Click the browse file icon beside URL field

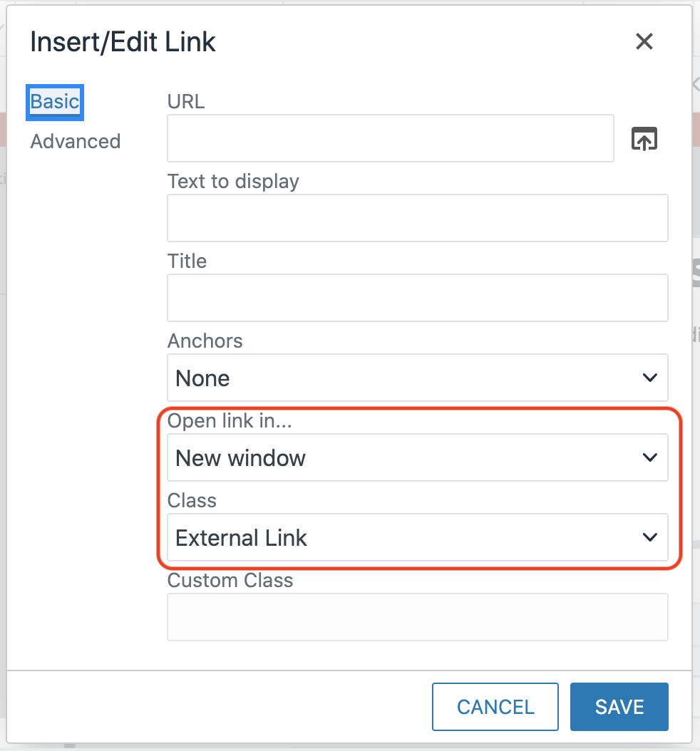tap(644, 138)
